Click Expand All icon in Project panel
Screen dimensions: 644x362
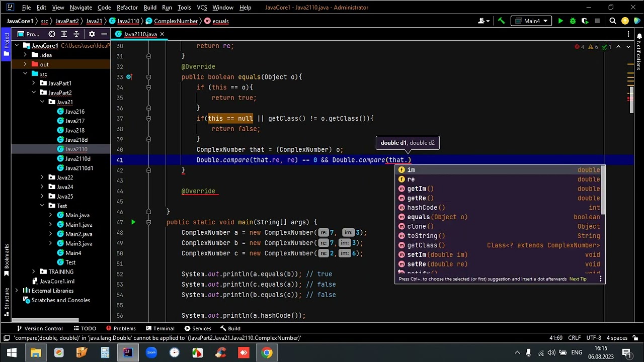64,34
